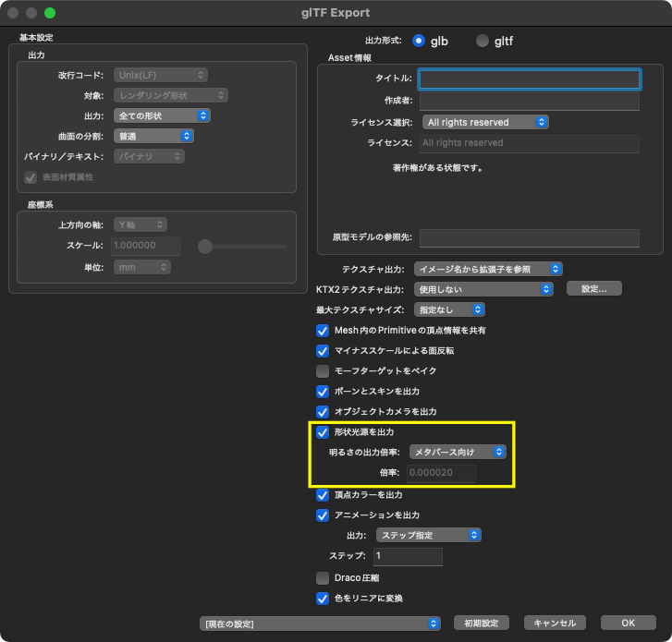This screenshot has width=672, height=642.
Task: Open the KTX2テクスチャ出力 dropdown
Action: (481, 289)
